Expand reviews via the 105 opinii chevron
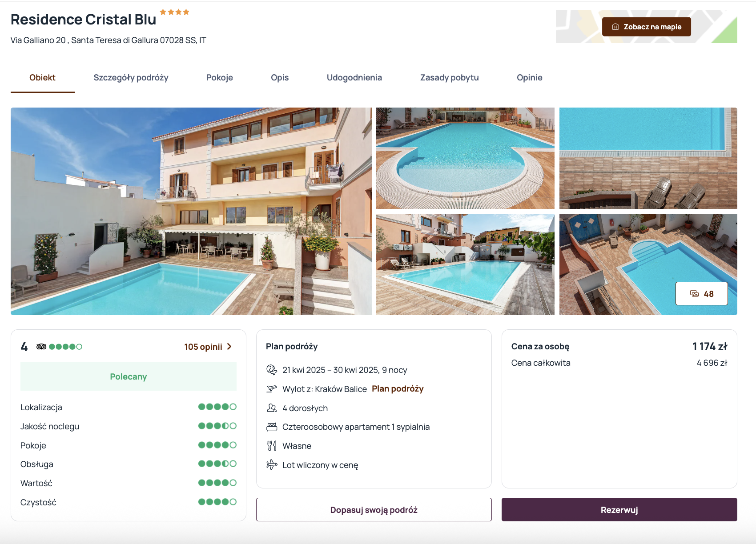Image resolution: width=756 pixels, height=544 pixels. coord(229,347)
